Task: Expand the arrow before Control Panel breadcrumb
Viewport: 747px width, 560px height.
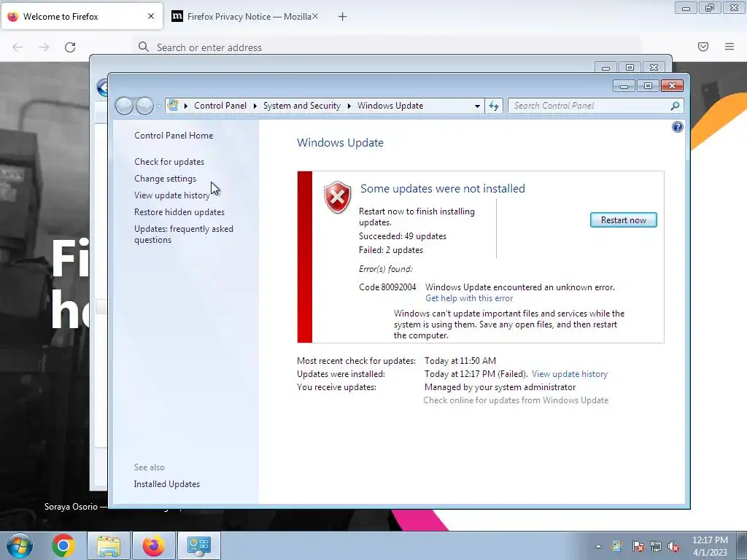Action: [x=186, y=106]
